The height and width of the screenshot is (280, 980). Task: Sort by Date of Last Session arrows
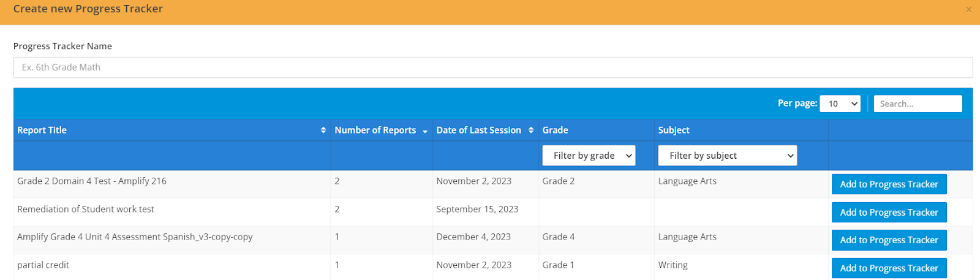click(531, 131)
